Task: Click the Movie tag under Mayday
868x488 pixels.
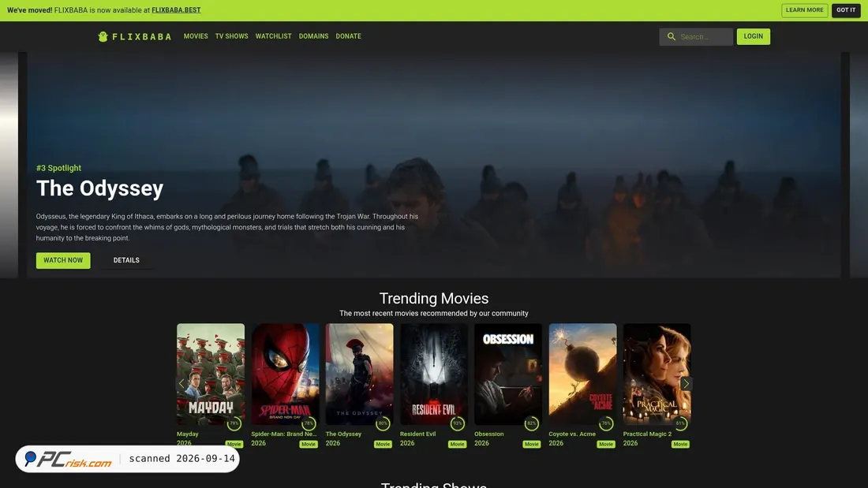Action: click(234, 444)
